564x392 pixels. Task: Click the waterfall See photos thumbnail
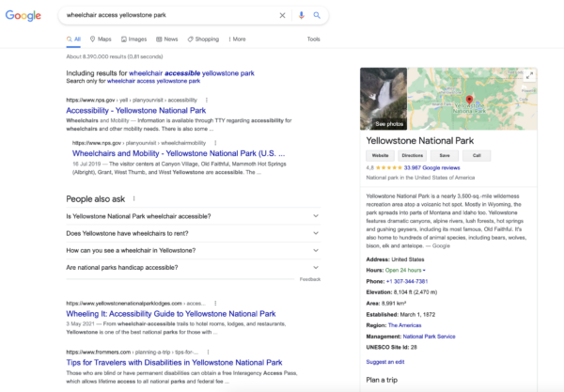(384, 99)
